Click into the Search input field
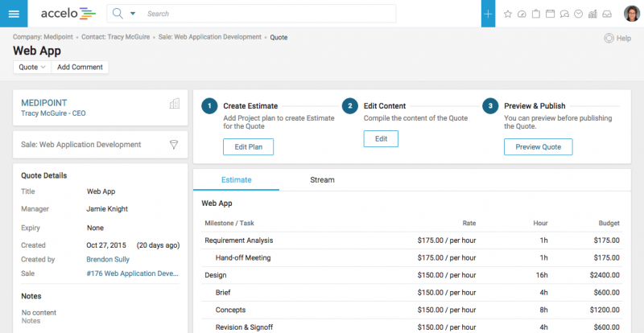The height and width of the screenshot is (333, 644). click(x=266, y=14)
